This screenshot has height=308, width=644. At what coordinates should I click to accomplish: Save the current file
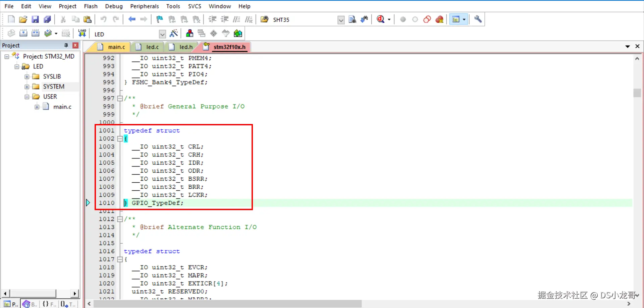(x=35, y=19)
